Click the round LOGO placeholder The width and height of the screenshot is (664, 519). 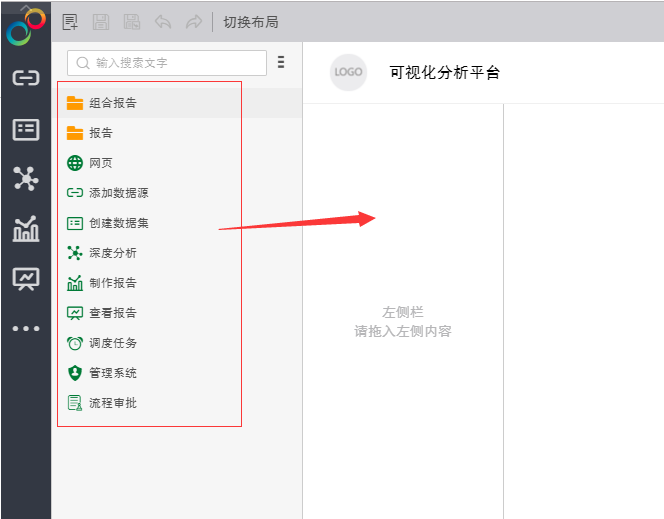coord(348,72)
